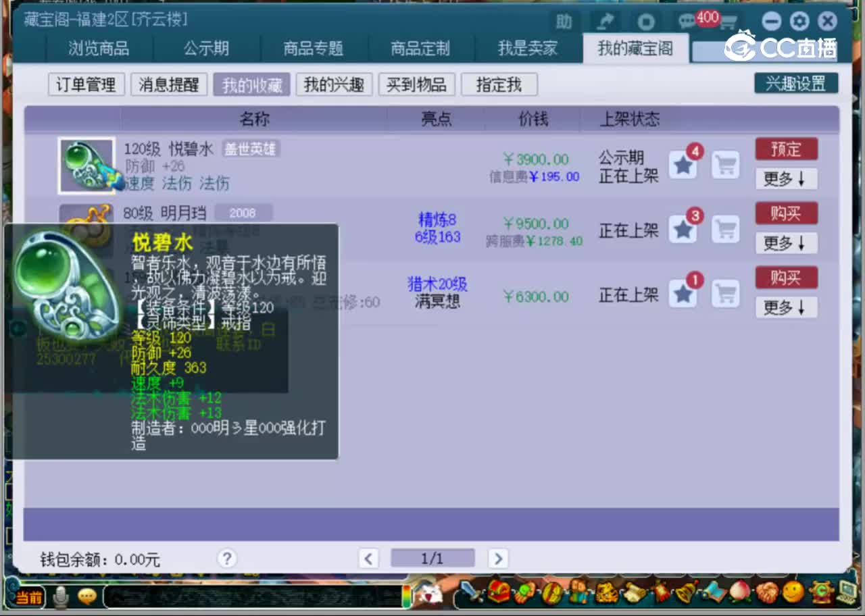
Task: Click the 助 helper icon in the title bar
Action: pyautogui.click(x=564, y=22)
